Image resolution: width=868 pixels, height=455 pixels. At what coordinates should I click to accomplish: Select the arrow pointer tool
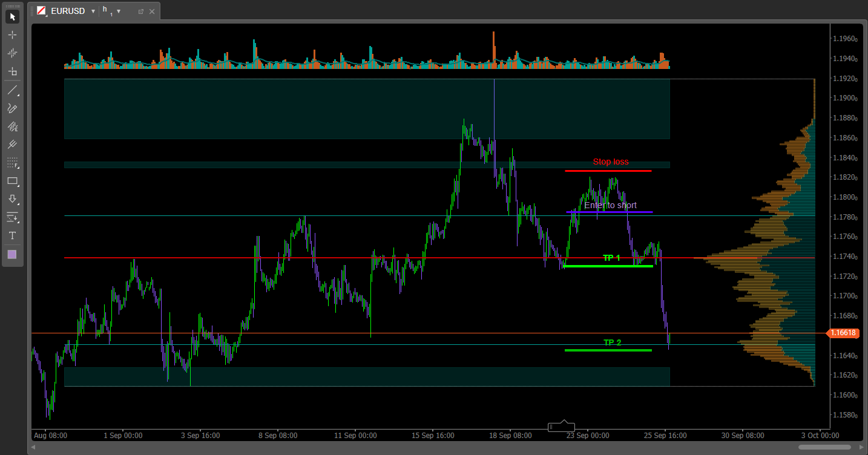point(12,16)
